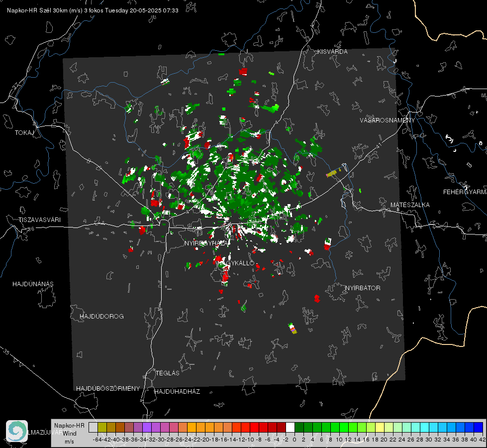Click the TOKAJ town label

tap(24, 133)
